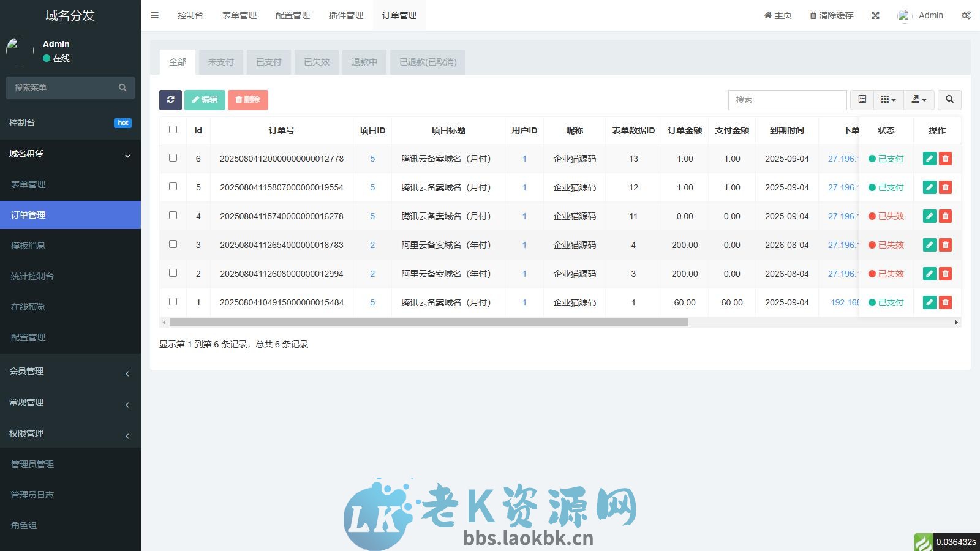The height and width of the screenshot is (551, 980).
Task: Open 插件管理 from the top menu
Action: click(x=345, y=15)
